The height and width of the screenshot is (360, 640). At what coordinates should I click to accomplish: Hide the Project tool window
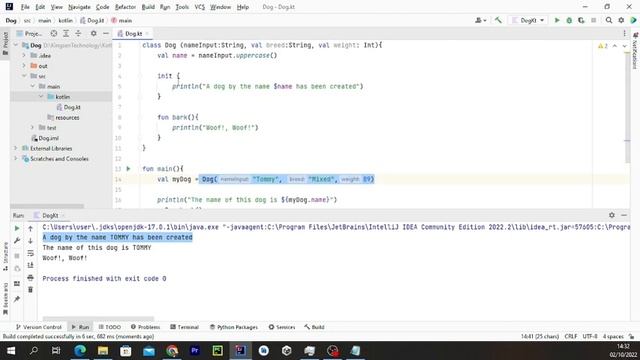coord(106,33)
